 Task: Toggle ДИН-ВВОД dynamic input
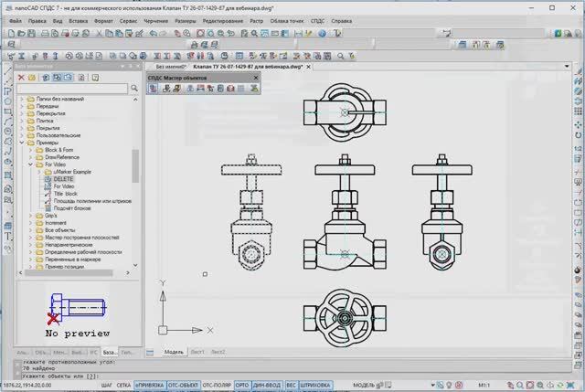point(267,386)
